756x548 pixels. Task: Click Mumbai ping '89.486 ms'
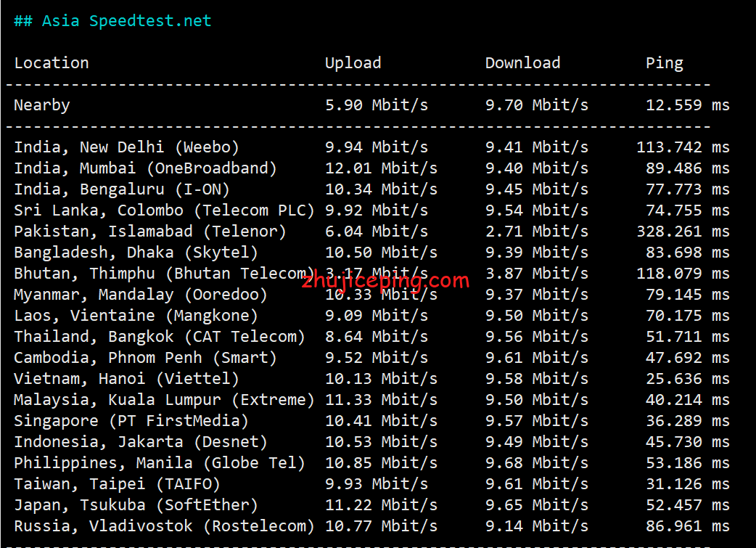click(688, 168)
